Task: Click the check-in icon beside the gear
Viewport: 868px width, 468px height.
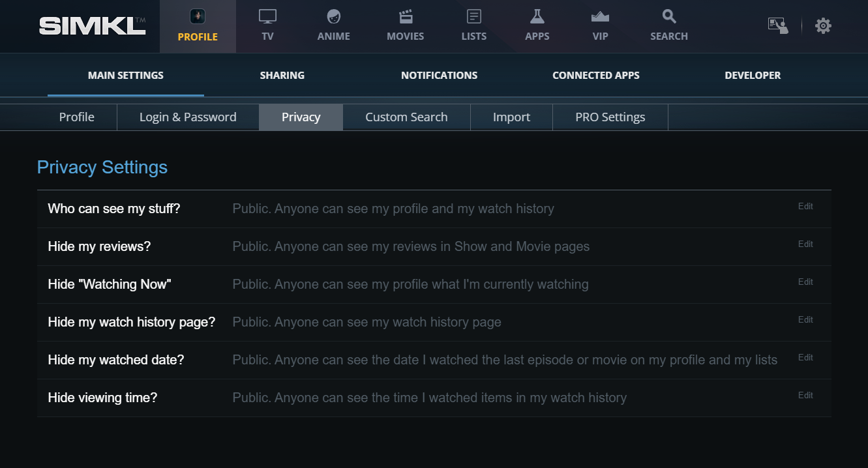Action: (x=777, y=26)
